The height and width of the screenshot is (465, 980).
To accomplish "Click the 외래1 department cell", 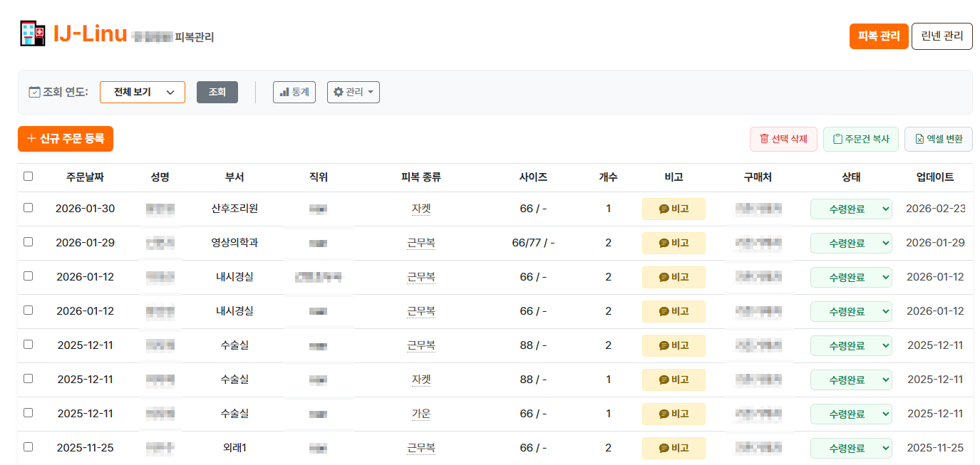I will 234,448.
